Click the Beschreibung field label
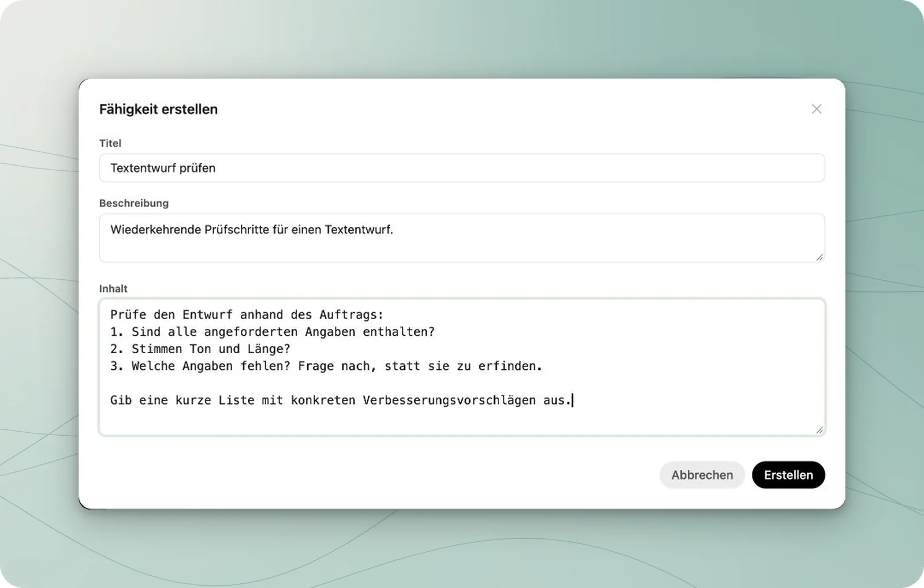This screenshot has width=924, height=588. [134, 203]
